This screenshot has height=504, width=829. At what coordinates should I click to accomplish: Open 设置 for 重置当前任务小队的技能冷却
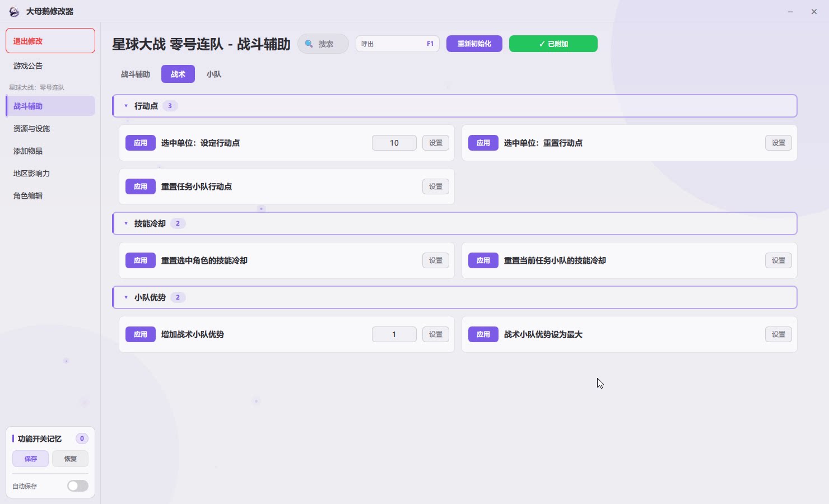[x=779, y=260]
